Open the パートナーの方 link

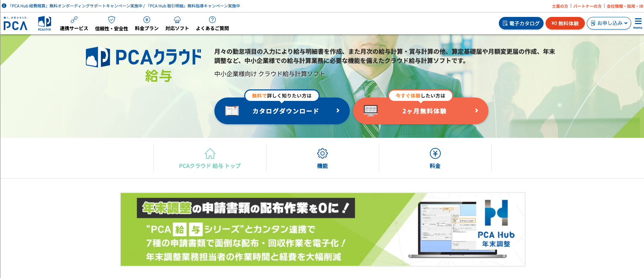[587, 6]
